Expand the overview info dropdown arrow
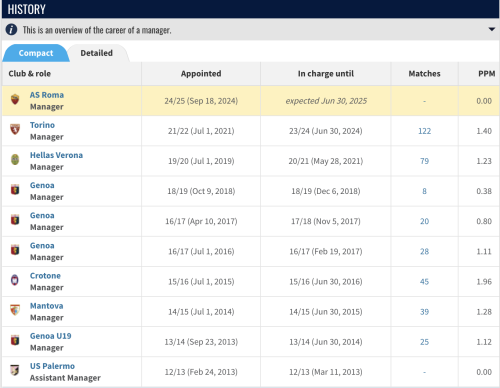Viewport: 500px width, 388px height. coord(492,29)
